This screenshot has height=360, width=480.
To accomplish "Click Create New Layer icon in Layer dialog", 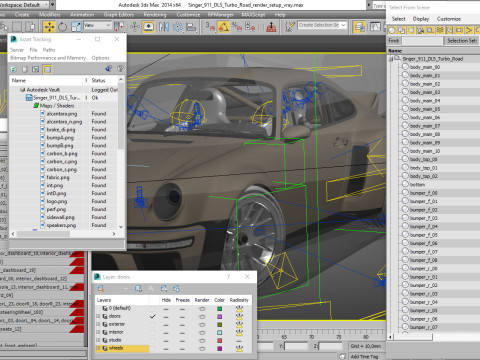I will [x=100, y=288].
